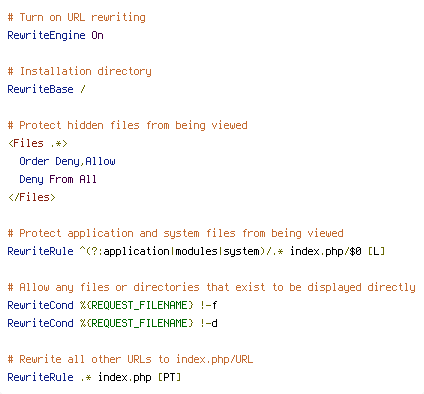The height and width of the screenshot is (394, 424).
Task: Click the RewriteCond line ending with !-d
Action: [112, 323]
